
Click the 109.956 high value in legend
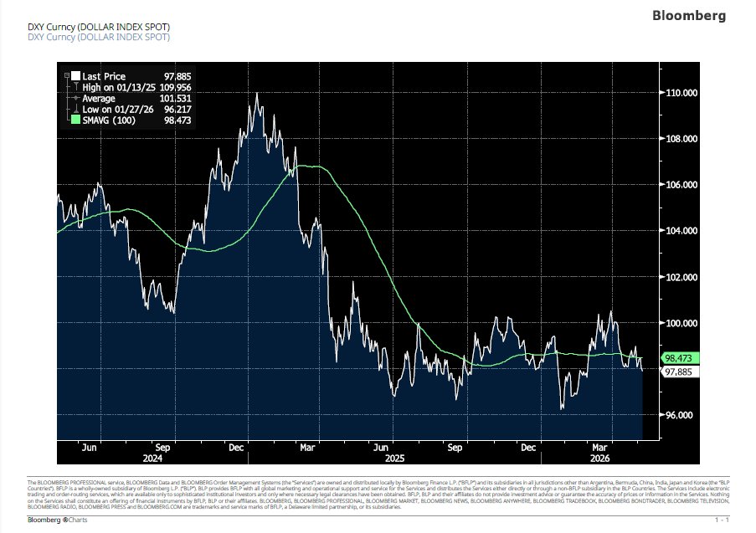pyautogui.click(x=175, y=87)
